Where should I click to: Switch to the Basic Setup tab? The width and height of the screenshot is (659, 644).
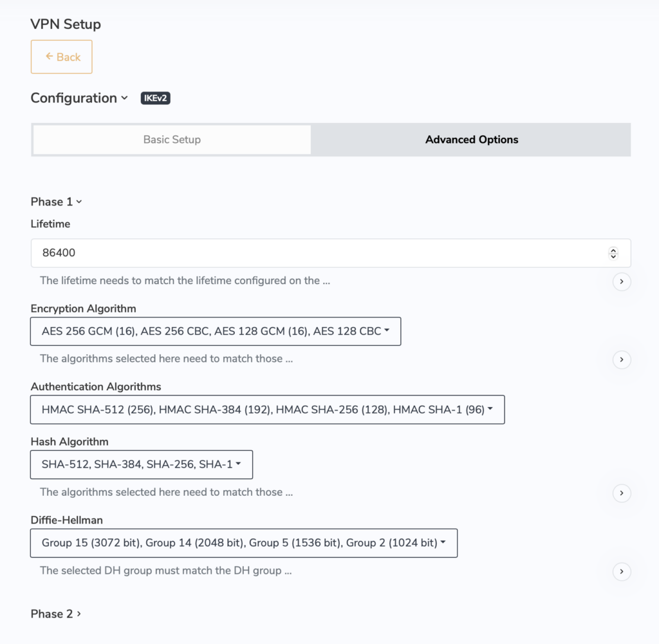pos(171,139)
